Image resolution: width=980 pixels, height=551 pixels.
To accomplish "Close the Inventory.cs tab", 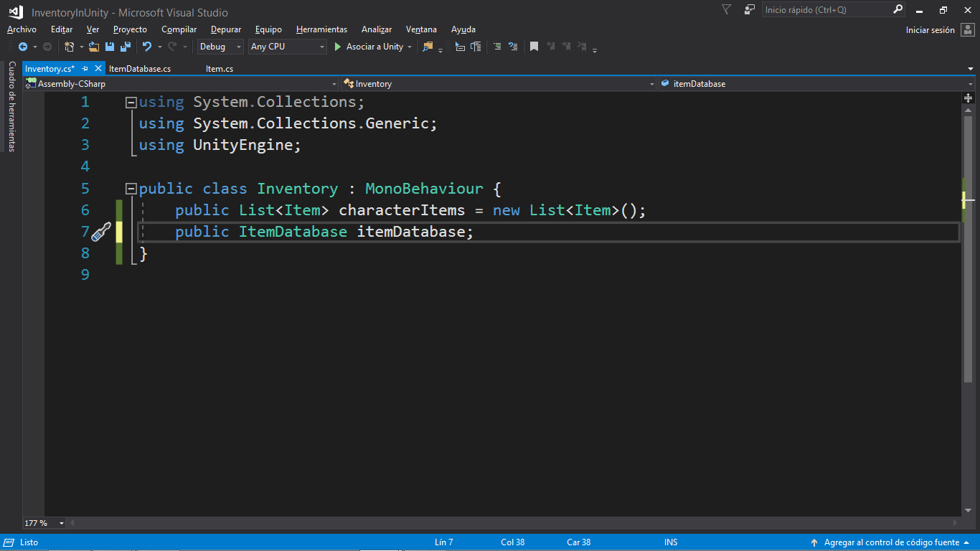I will [x=97, y=69].
